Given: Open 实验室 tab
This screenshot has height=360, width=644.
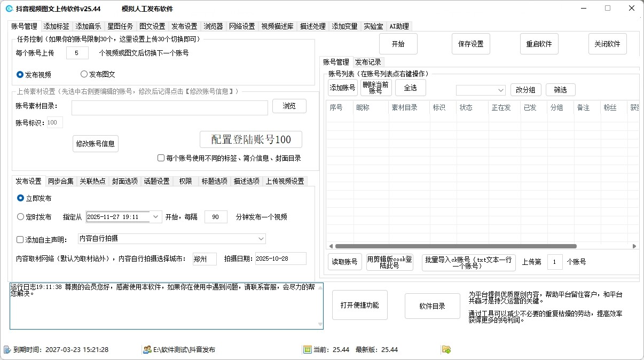Looking at the screenshot, I should click(x=373, y=26).
